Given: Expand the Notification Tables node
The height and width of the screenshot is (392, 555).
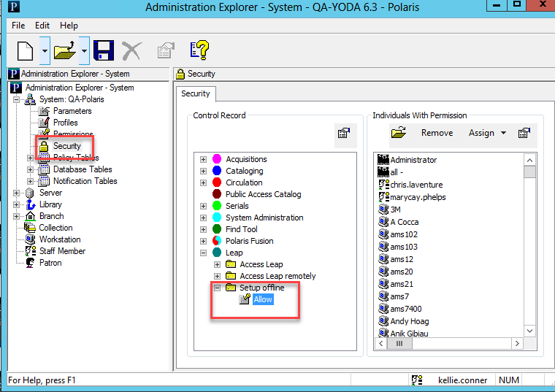Looking at the screenshot, I should tap(31, 182).
